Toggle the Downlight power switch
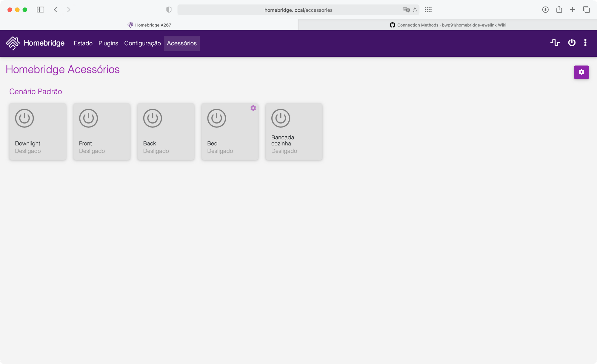 (24, 118)
